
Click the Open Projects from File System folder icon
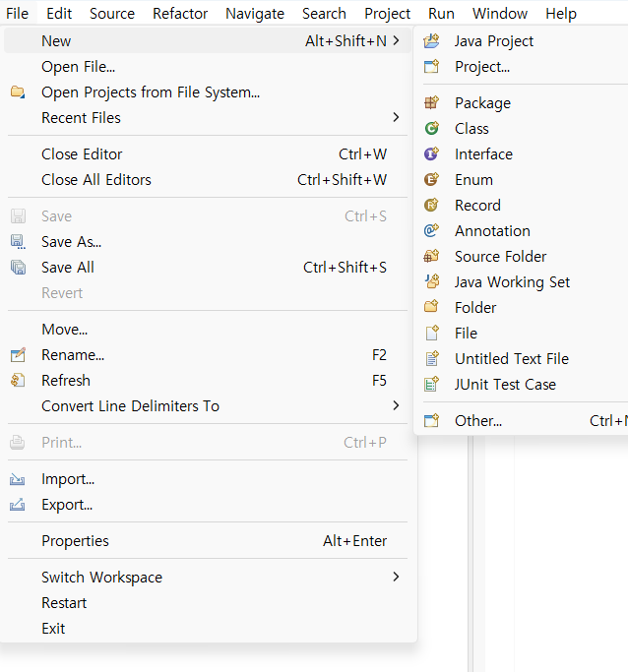(x=18, y=92)
